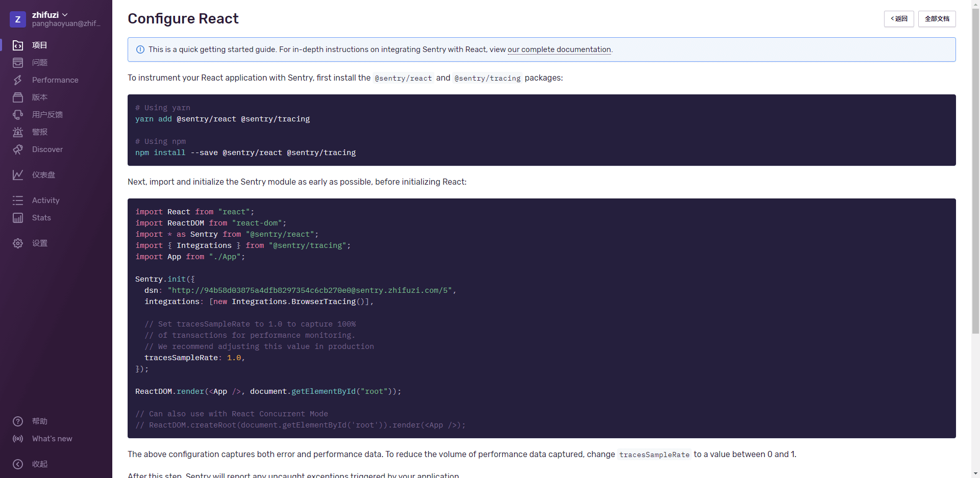The image size is (980, 478).
Task: Click the 设置 gear icon
Action: 18,243
